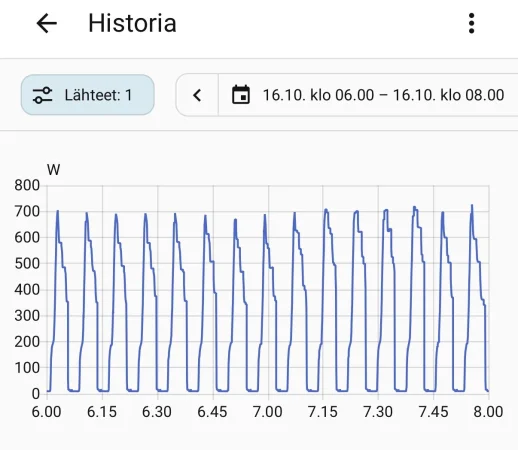Go to previous time range chevron

coord(197,95)
